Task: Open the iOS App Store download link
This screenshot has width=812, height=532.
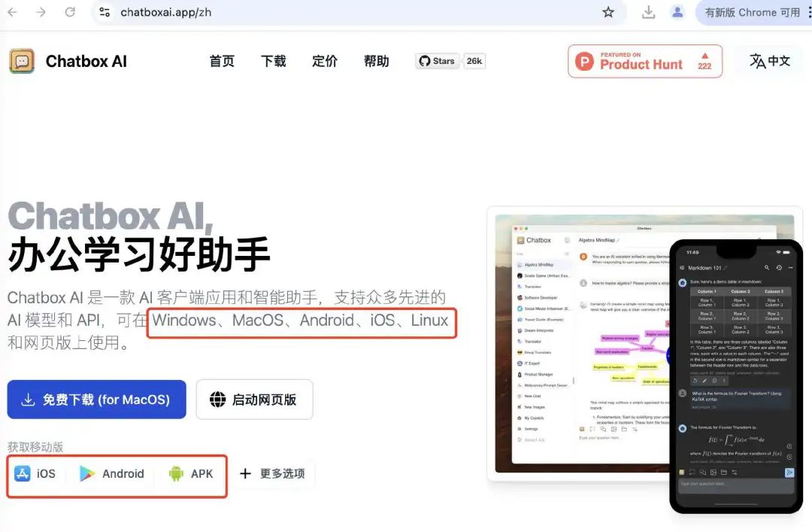Action: [35, 473]
